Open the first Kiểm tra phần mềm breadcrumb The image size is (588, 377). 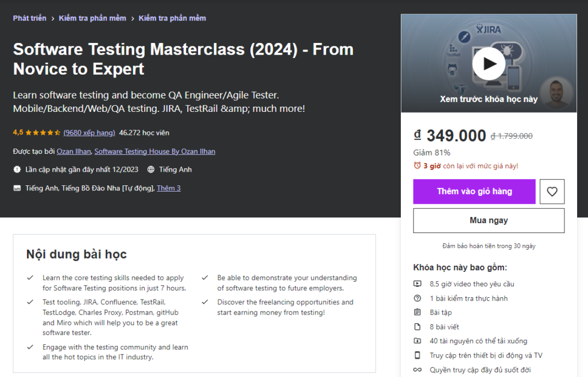[92, 18]
